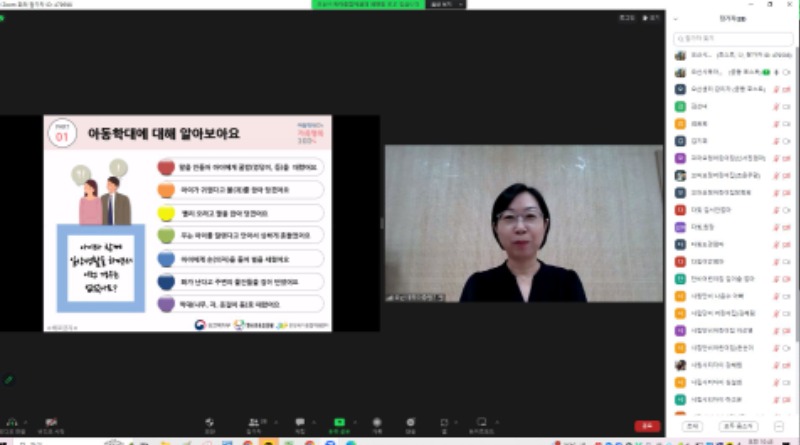
Task: Click the Invite button below participant list
Action: tap(693, 425)
